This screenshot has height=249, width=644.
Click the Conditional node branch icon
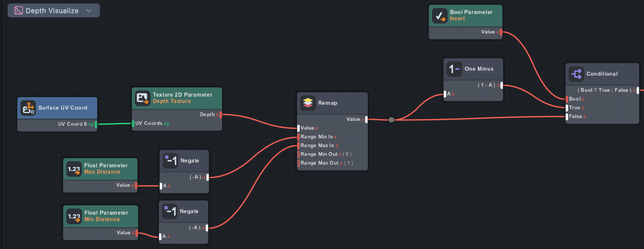(x=576, y=74)
